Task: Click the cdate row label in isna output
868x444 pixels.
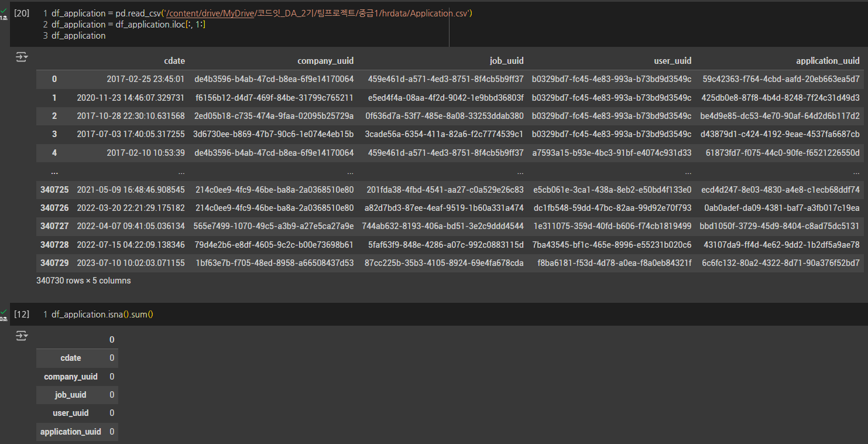Action: (71, 358)
